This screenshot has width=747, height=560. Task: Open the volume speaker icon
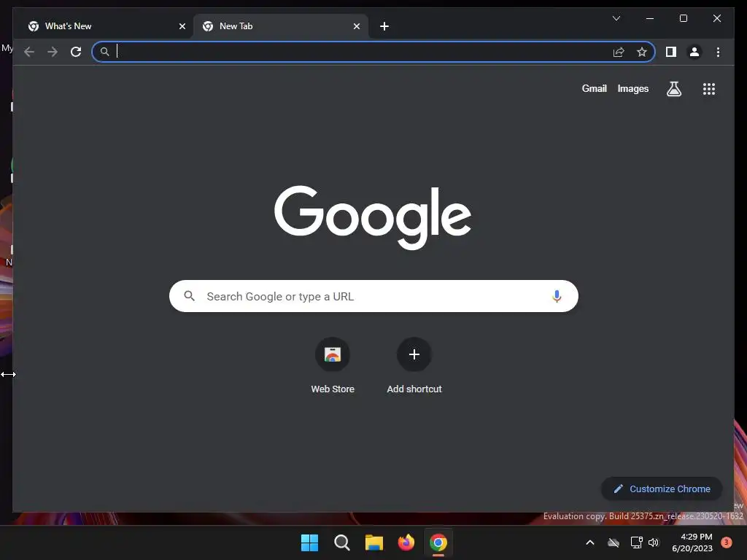[x=653, y=542]
